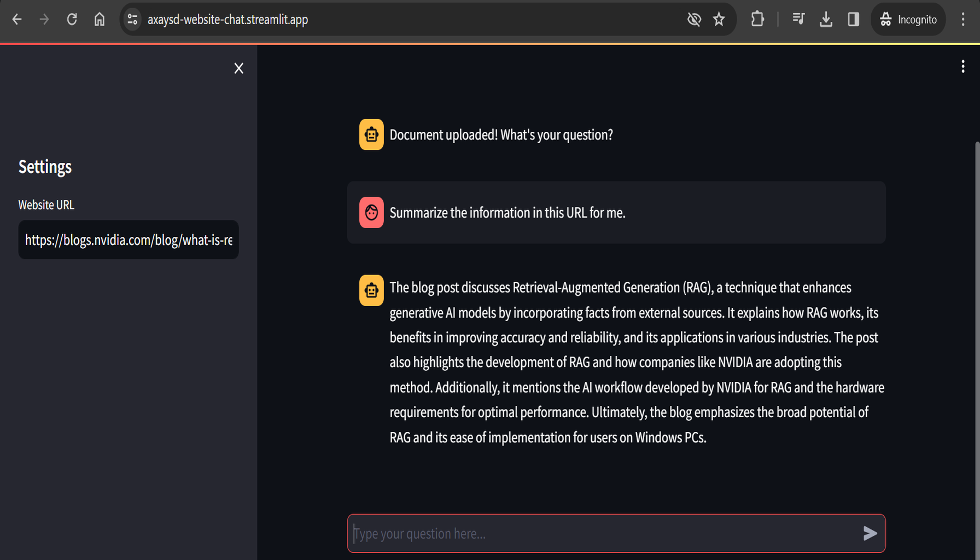
Task: Click the third-party cookies blocked eye icon
Action: coord(694,20)
